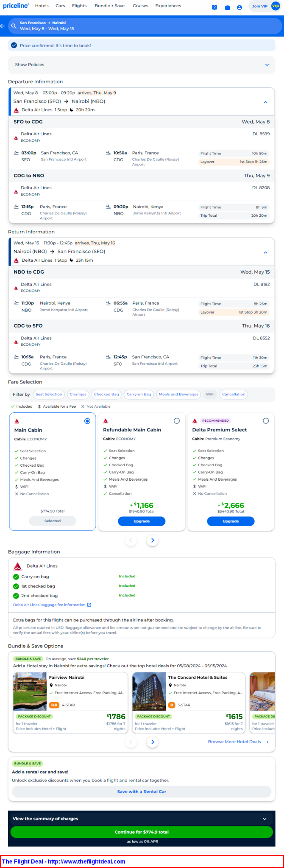
Task: Upgrade to Delta Premium Select
Action: click(231, 521)
